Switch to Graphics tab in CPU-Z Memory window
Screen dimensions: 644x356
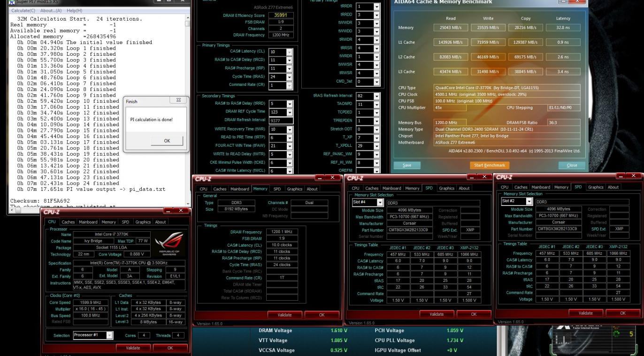[295, 189]
